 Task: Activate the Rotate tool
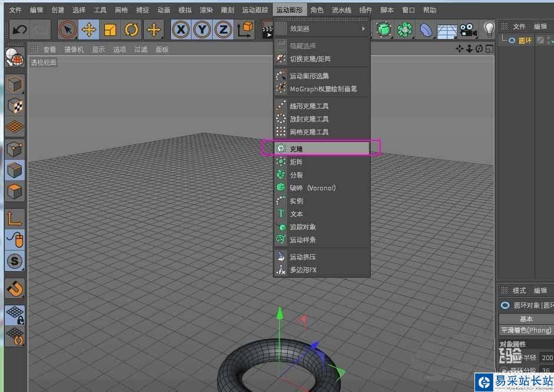131,29
